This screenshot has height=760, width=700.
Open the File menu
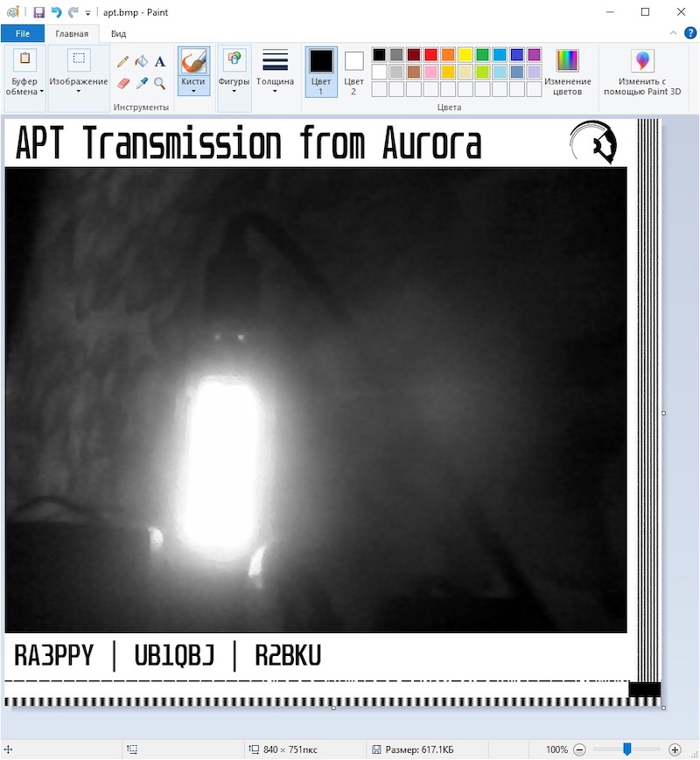pos(23,33)
